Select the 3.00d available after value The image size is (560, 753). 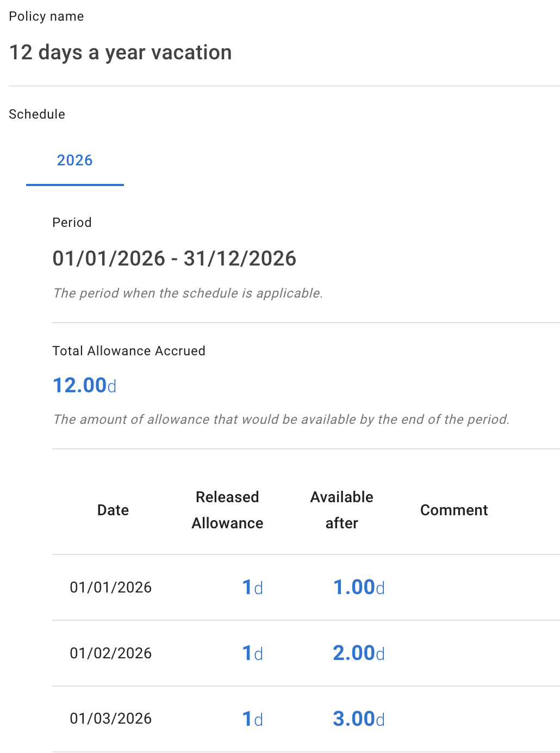coord(358,718)
